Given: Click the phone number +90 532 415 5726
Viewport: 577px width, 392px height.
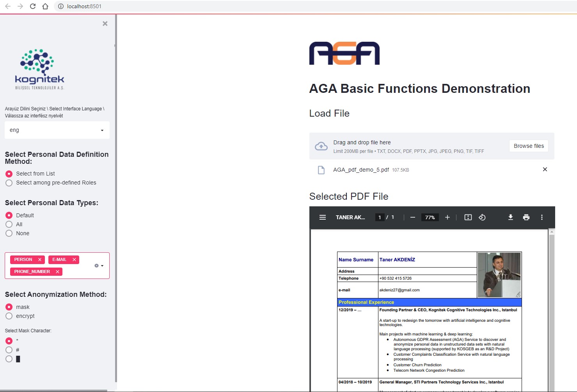Looking at the screenshot, I should (x=395, y=278).
